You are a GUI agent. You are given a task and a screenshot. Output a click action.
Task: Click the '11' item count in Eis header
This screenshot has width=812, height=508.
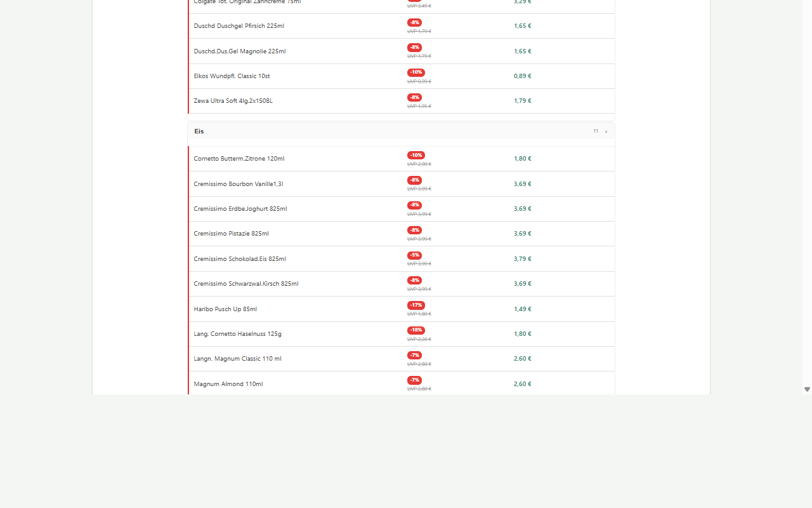(x=596, y=131)
